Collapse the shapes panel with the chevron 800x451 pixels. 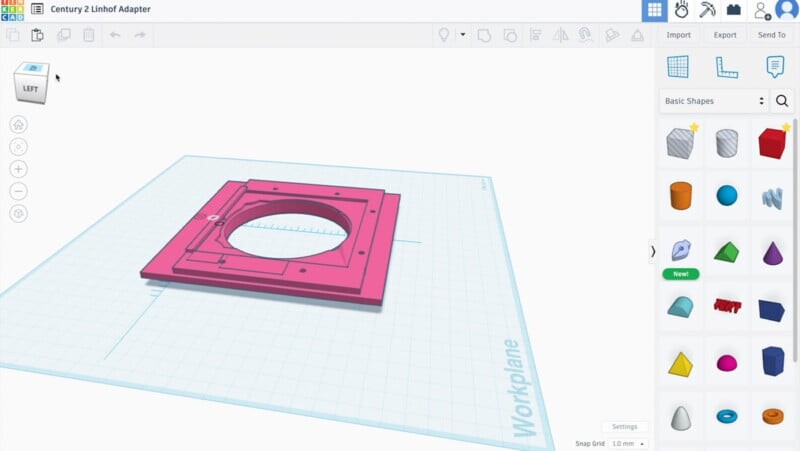653,251
